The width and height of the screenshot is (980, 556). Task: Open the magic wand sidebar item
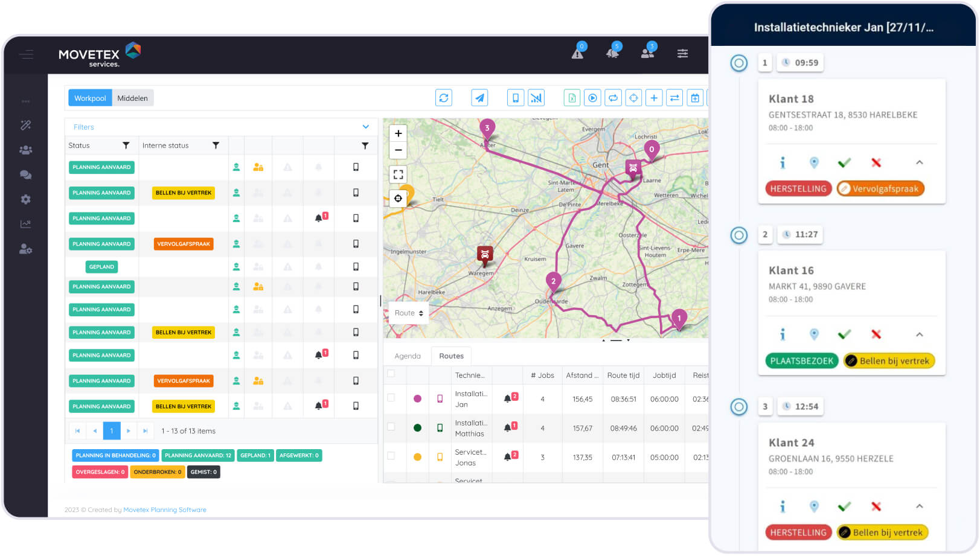coord(25,125)
